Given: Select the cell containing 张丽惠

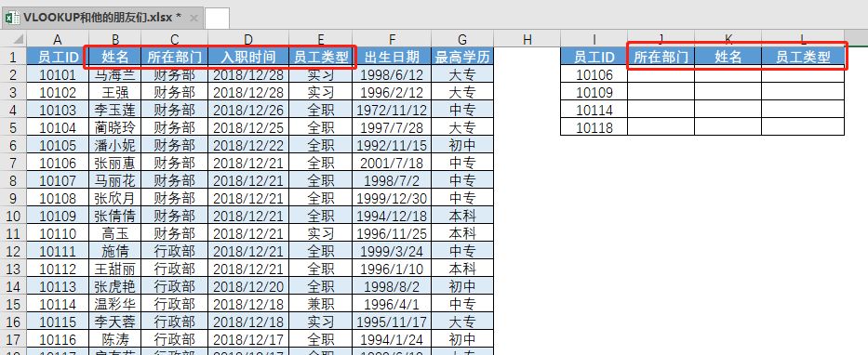Looking at the screenshot, I should click(114, 163).
